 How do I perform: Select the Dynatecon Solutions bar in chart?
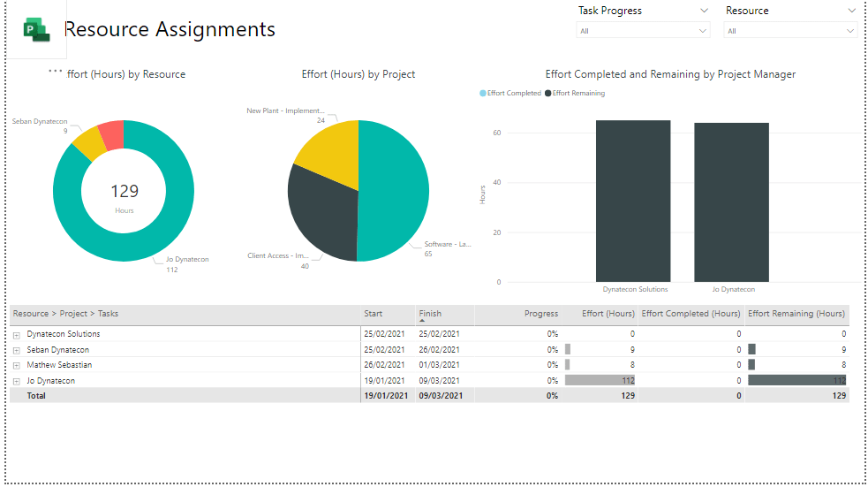pyautogui.click(x=633, y=202)
